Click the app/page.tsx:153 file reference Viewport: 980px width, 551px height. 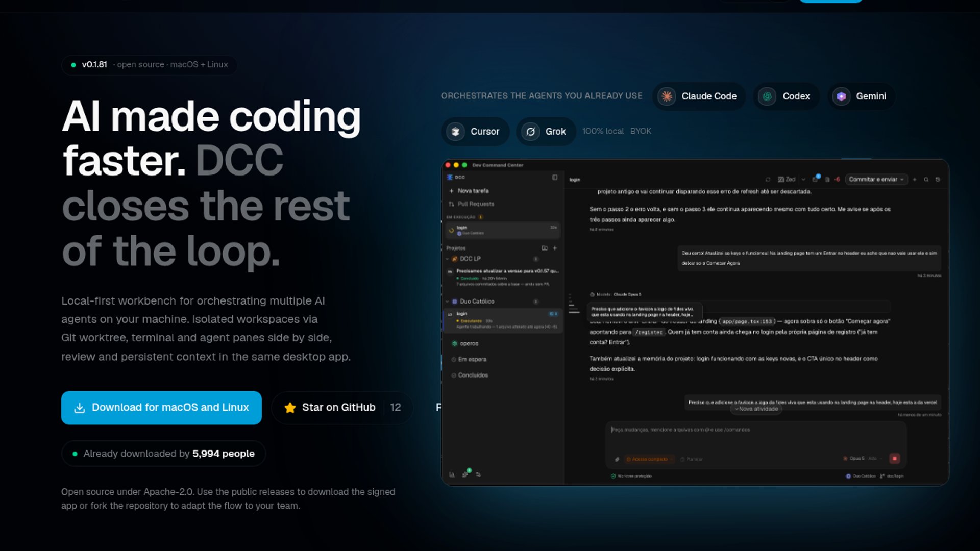(747, 322)
